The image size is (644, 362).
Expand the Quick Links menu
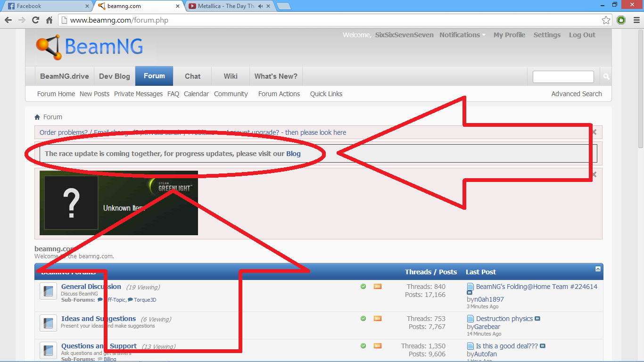tap(326, 94)
